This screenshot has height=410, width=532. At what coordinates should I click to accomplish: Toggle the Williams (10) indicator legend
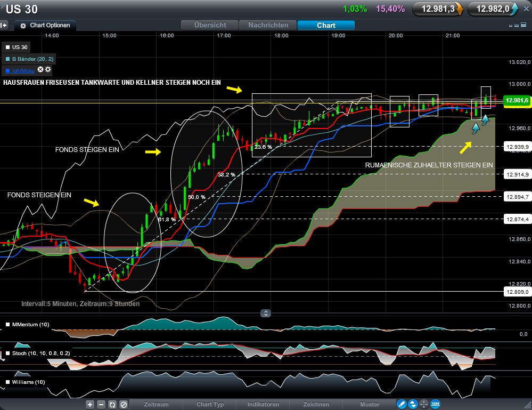click(x=25, y=382)
